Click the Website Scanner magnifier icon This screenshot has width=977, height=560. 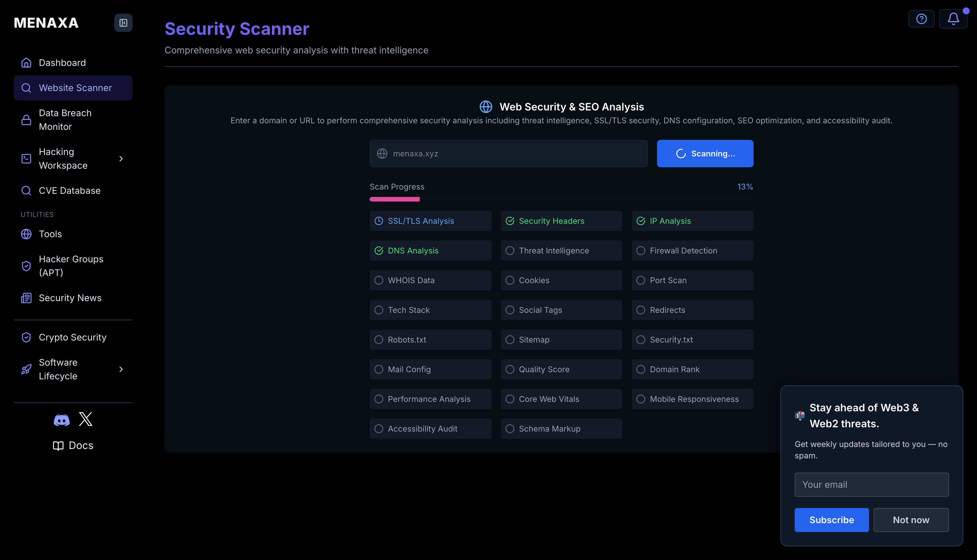click(x=26, y=88)
